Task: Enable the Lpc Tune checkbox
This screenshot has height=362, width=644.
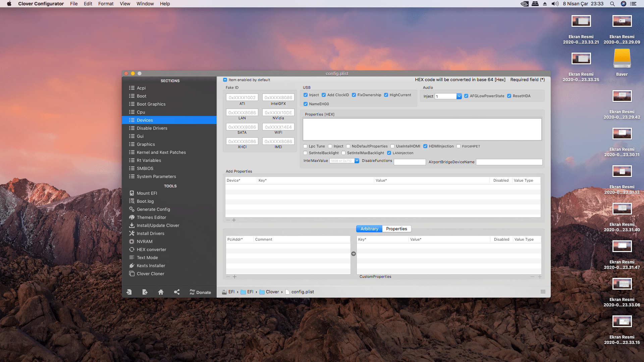Action: pyautogui.click(x=305, y=146)
